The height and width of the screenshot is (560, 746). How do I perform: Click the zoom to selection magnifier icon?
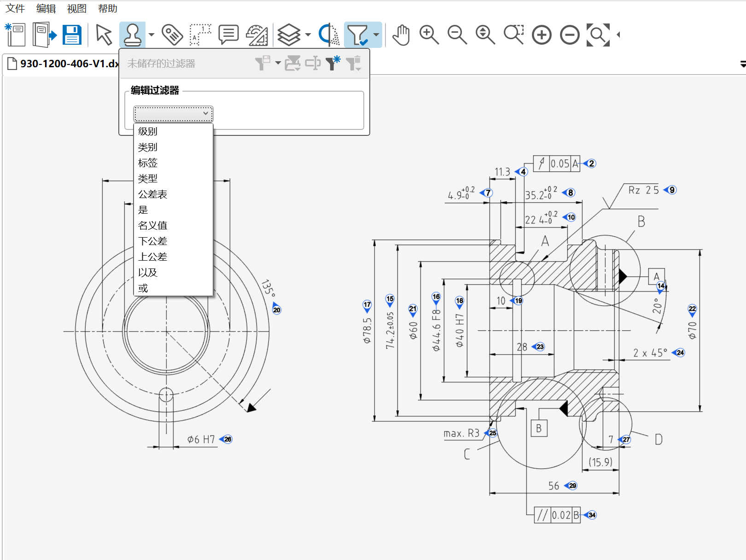point(513,35)
